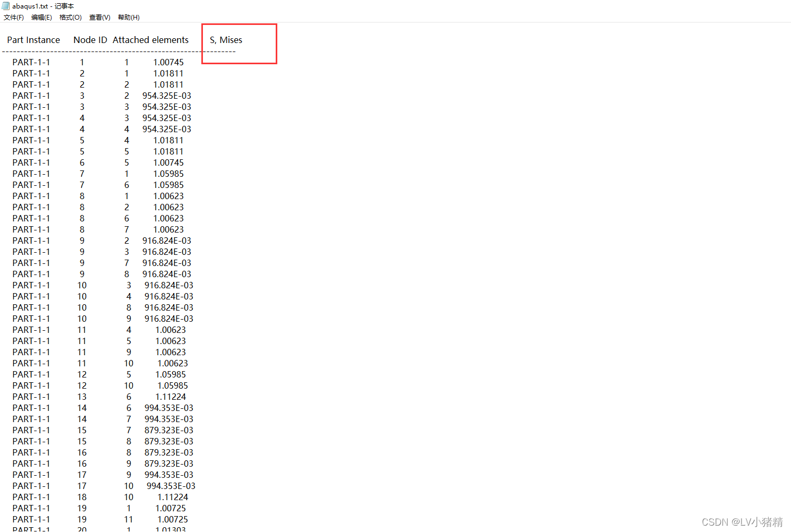Click value 994.353E-03 in node 17 element 10 row
Screen dimensions: 791x532
tap(171, 486)
